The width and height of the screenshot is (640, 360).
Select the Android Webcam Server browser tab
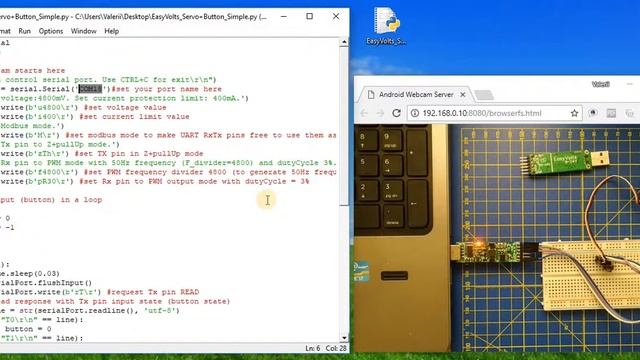[416, 95]
